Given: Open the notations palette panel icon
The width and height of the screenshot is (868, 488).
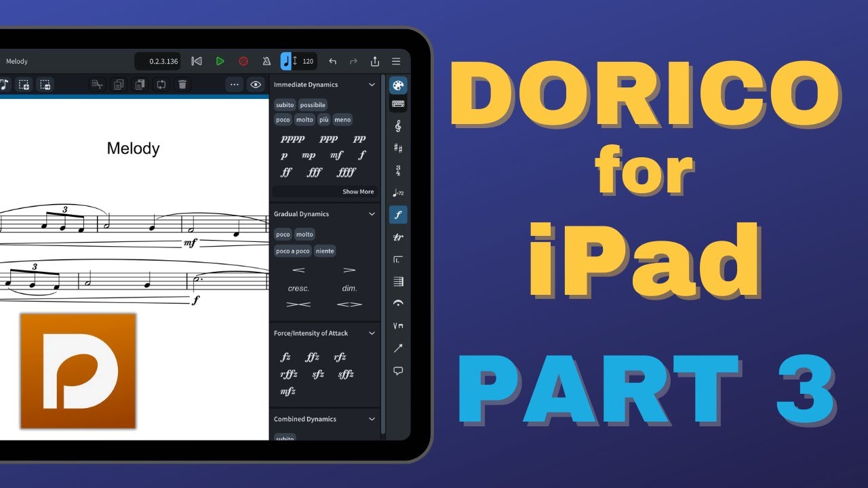Looking at the screenshot, I should point(398,85).
